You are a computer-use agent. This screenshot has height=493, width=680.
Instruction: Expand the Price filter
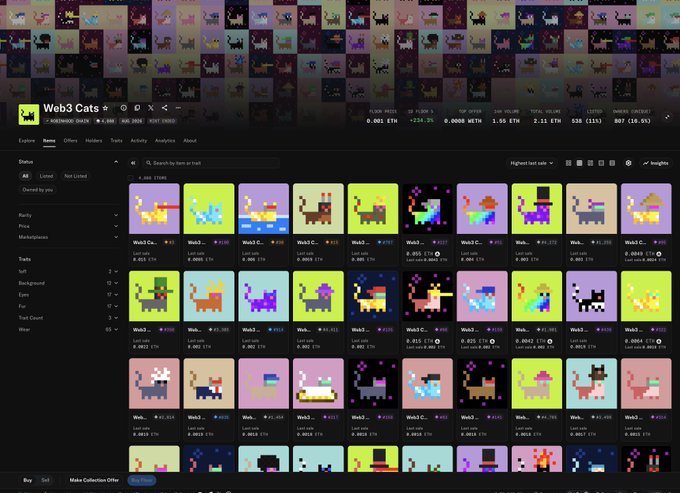(x=68, y=226)
